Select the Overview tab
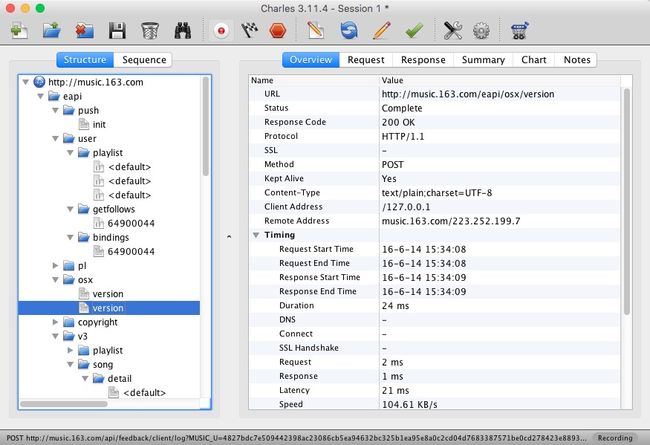The image size is (650, 445). pos(310,60)
